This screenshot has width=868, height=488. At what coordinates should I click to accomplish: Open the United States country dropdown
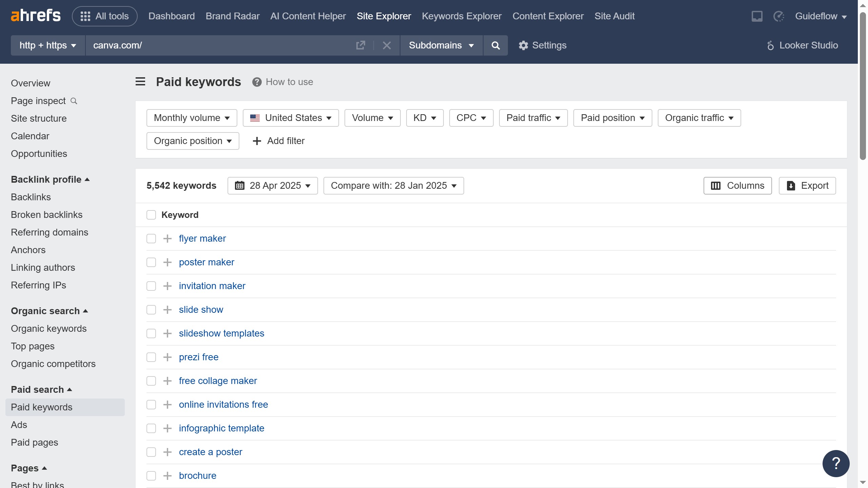[291, 118]
